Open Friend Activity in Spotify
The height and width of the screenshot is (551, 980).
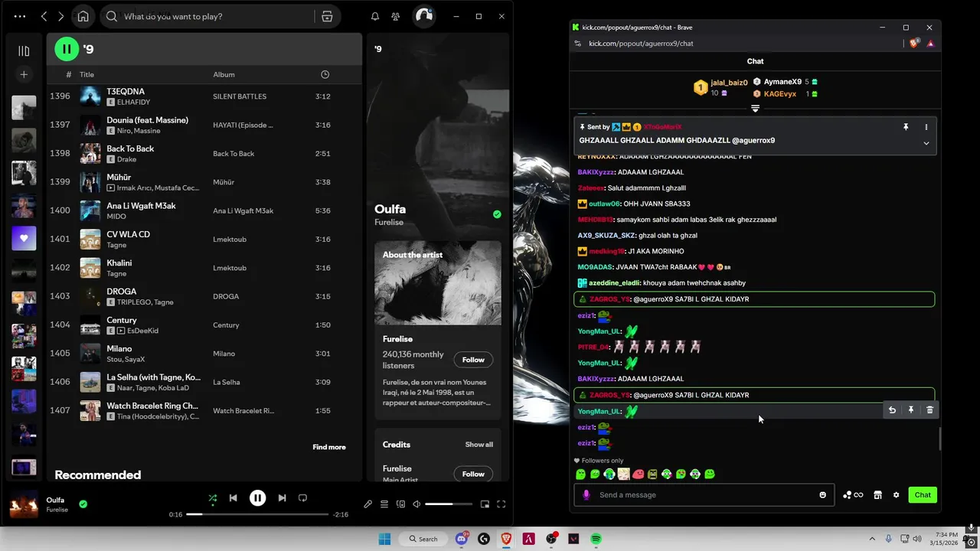click(395, 16)
